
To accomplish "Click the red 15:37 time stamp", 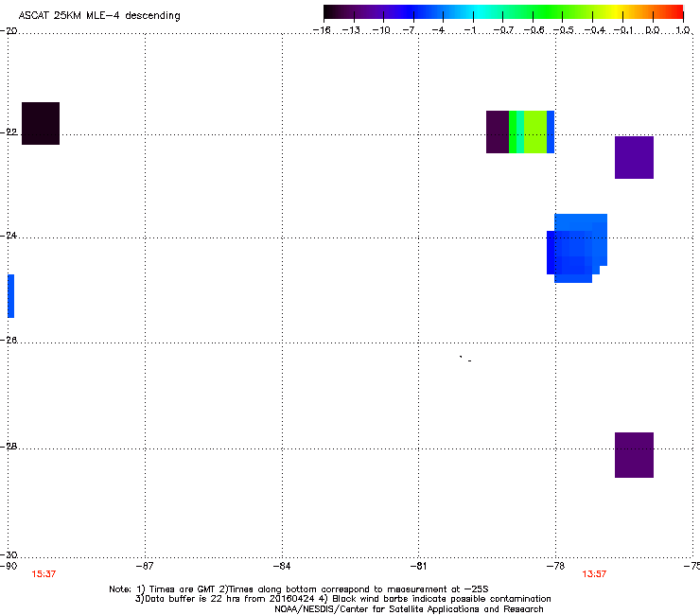I will point(44,574).
